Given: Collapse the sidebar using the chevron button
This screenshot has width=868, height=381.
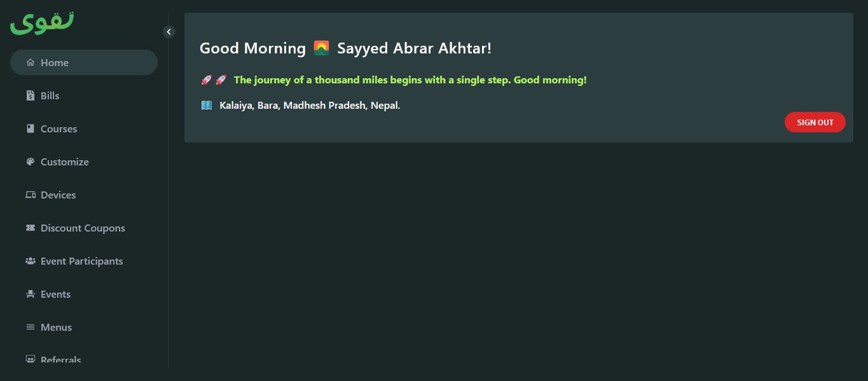Looking at the screenshot, I should (169, 32).
